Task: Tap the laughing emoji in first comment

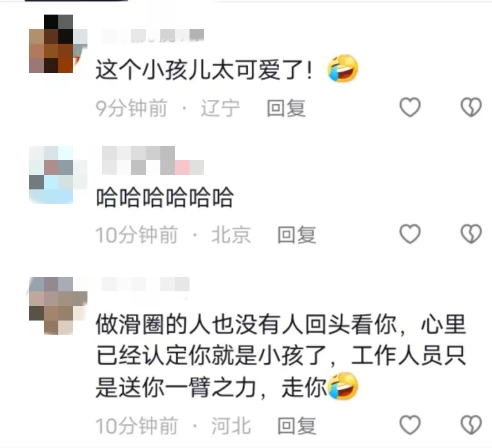Action: click(x=343, y=68)
